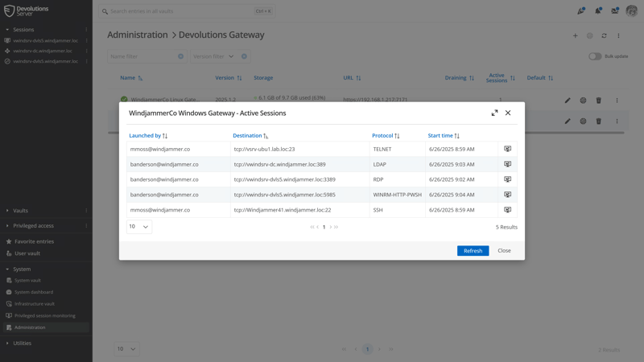Click Administration breadcrumb link

[138, 35]
